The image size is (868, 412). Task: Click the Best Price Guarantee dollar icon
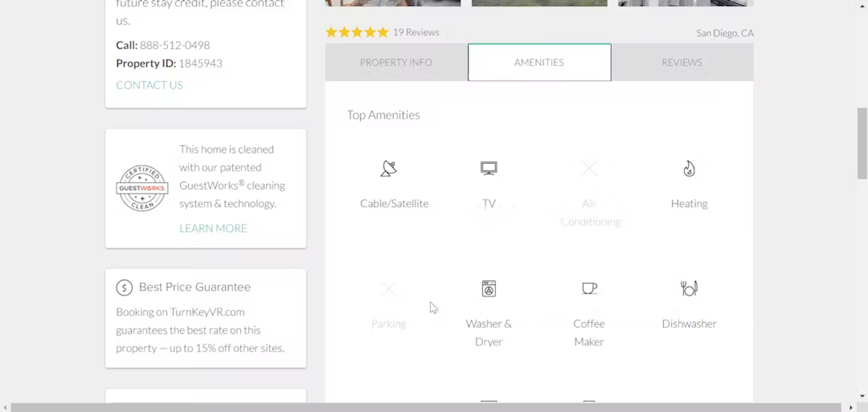[124, 287]
